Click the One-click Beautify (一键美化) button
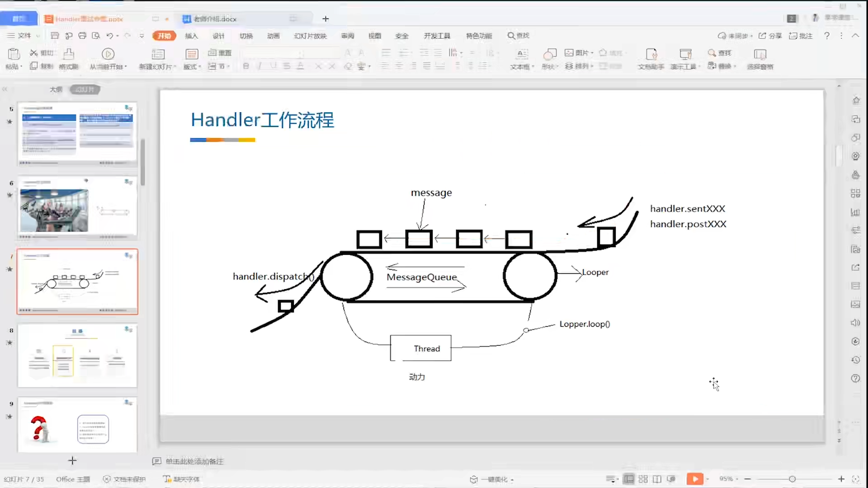This screenshot has height=488, width=868. pyautogui.click(x=492, y=479)
